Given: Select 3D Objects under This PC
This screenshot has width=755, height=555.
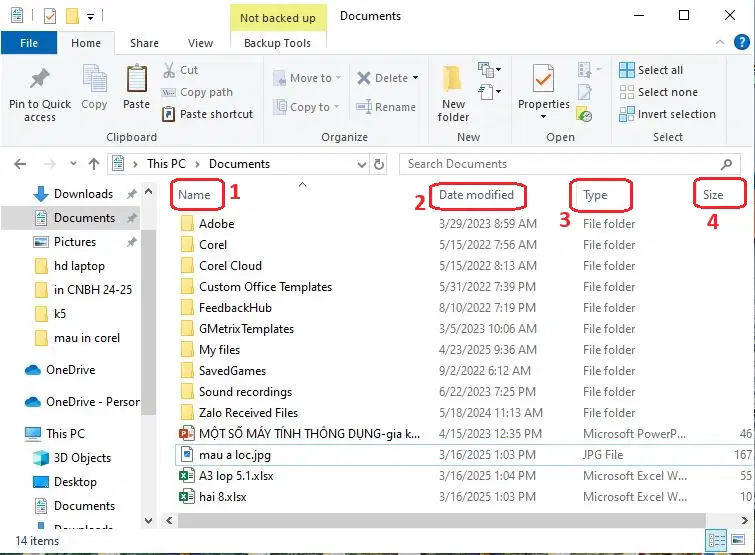Looking at the screenshot, I should coord(72,458).
